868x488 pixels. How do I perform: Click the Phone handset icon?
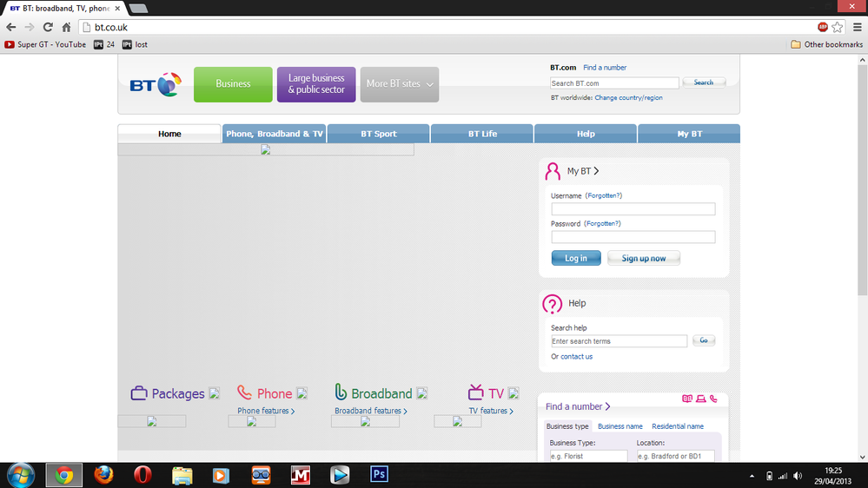pos(244,392)
